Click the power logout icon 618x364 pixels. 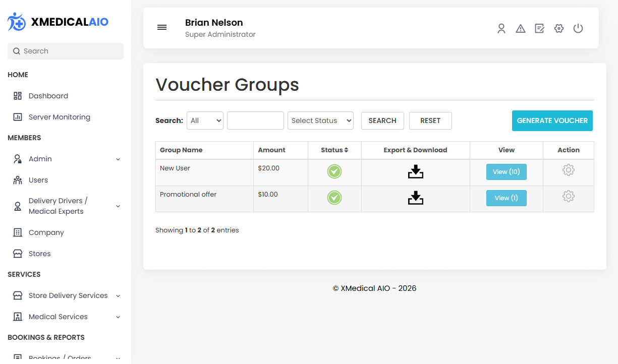tap(578, 29)
